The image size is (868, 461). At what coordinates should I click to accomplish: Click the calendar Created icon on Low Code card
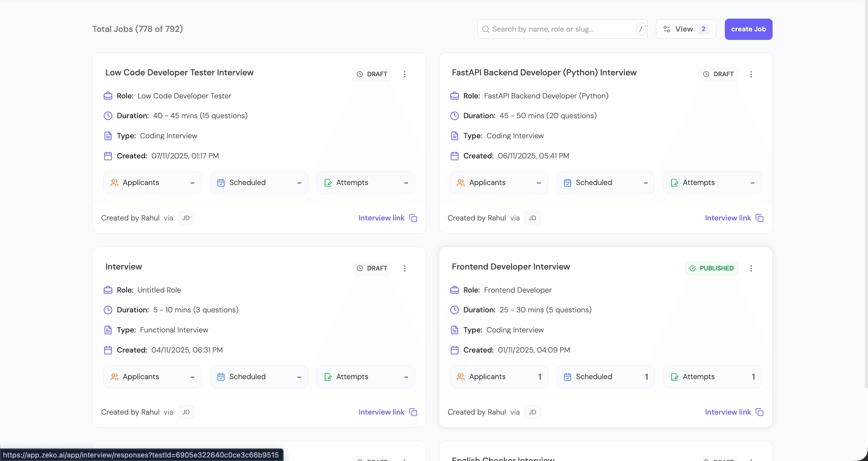(x=108, y=156)
